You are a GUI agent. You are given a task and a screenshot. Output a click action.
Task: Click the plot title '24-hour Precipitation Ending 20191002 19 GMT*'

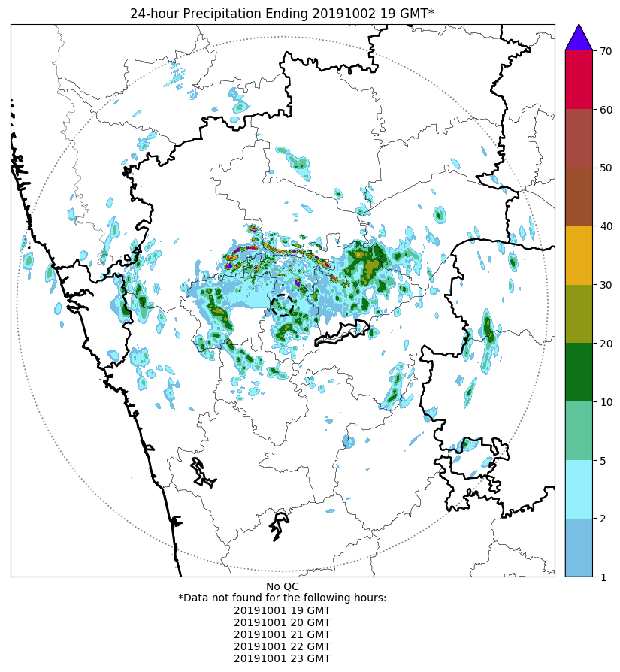pyautogui.click(x=282, y=14)
